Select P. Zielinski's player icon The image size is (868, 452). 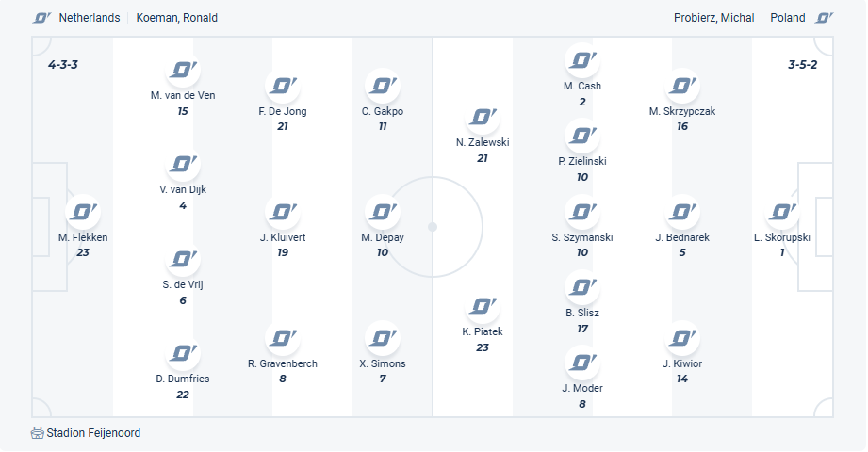pos(582,136)
